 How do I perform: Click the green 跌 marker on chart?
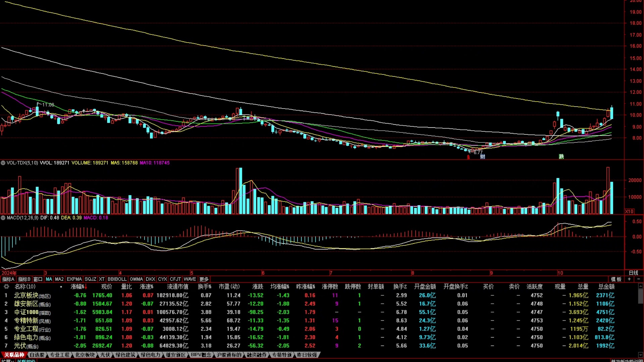tap(561, 157)
